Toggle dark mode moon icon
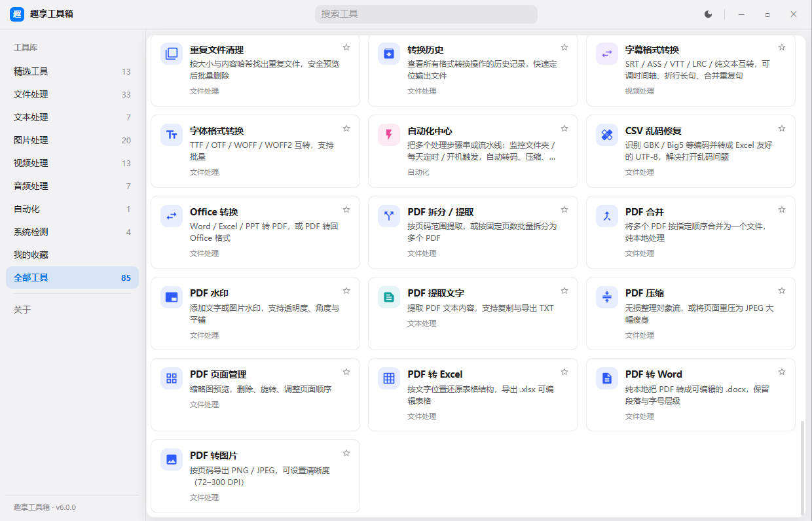Screen dimensions: 812x521 click(708, 14)
